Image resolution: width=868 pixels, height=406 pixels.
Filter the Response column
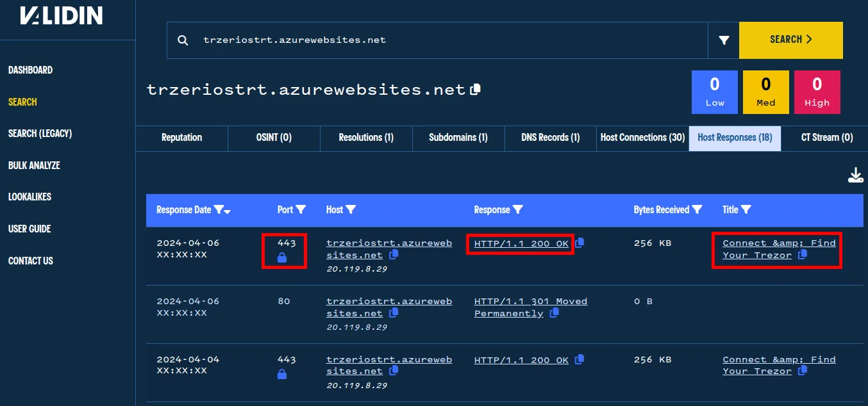(518, 209)
